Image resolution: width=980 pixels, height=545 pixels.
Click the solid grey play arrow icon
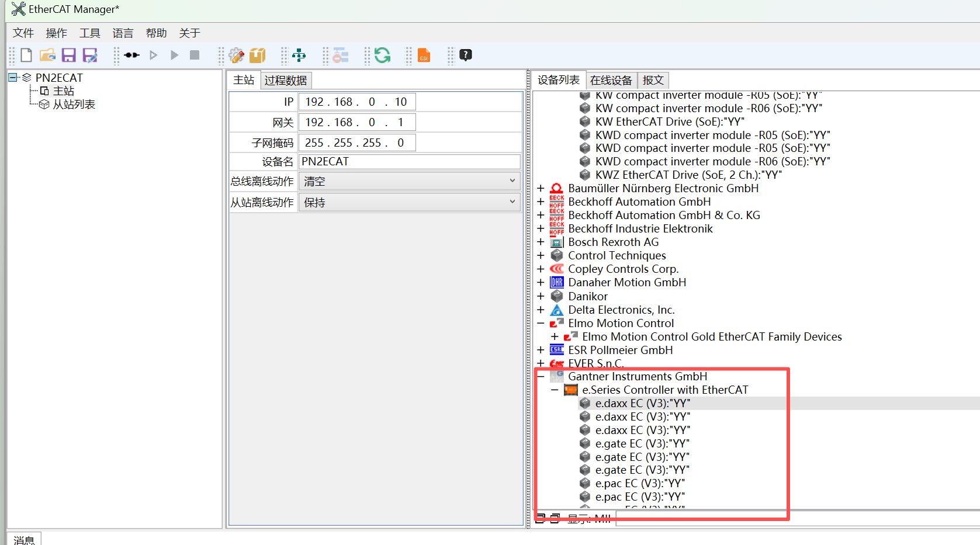point(174,55)
